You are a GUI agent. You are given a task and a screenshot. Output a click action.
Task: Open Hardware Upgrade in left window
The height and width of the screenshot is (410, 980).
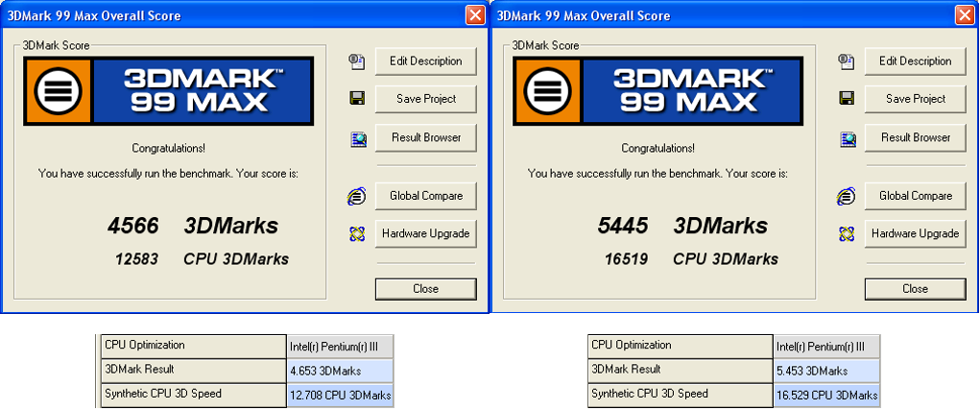pyautogui.click(x=425, y=233)
